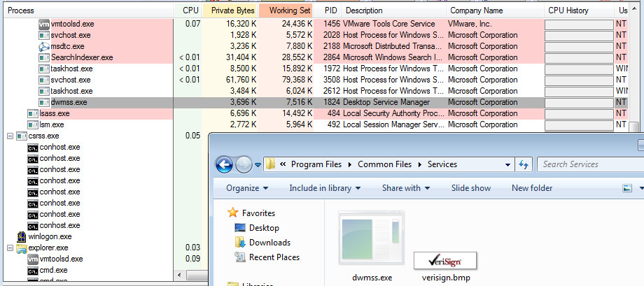Click the SearchIndexer.exe process icon

click(x=44, y=57)
